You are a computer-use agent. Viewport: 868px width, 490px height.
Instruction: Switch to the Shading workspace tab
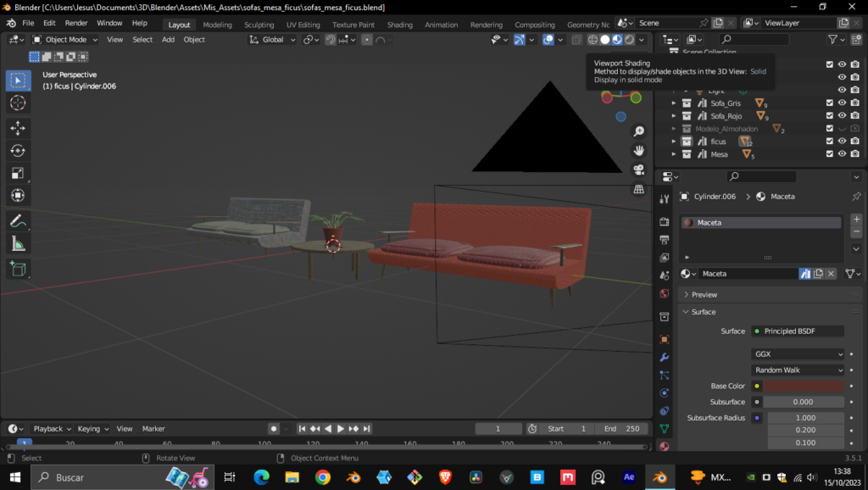point(400,25)
